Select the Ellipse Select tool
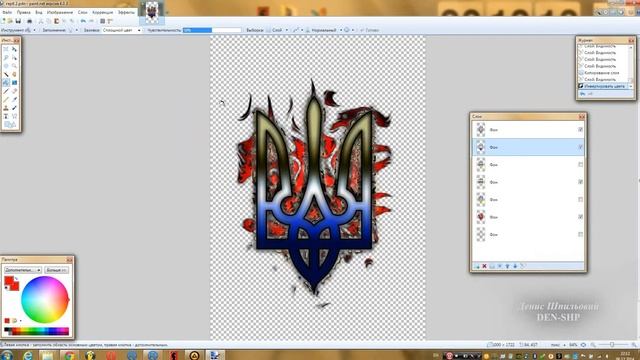640x360 pixels. pos(6,66)
